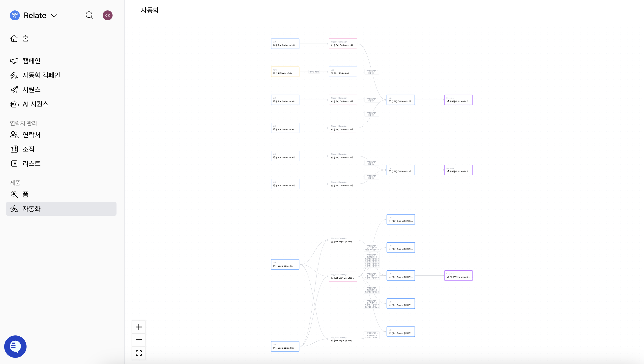Select the 홈 home icon
644x364 pixels.
point(14,38)
